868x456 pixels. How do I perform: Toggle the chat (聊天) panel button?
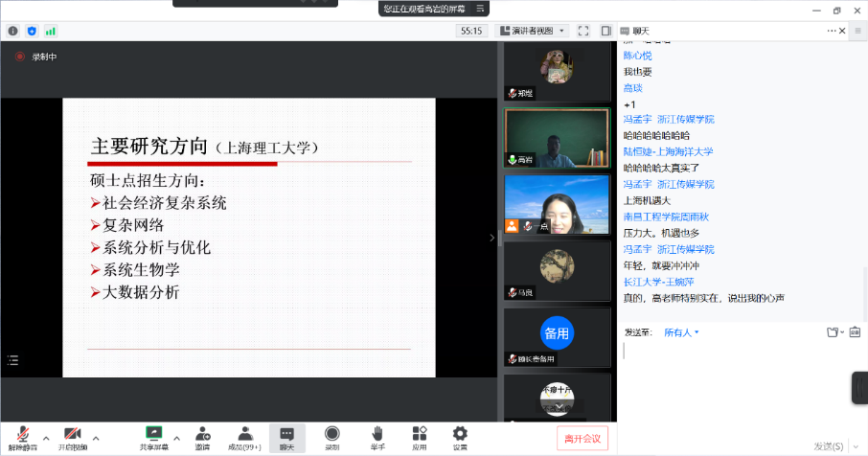click(x=287, y=436)
